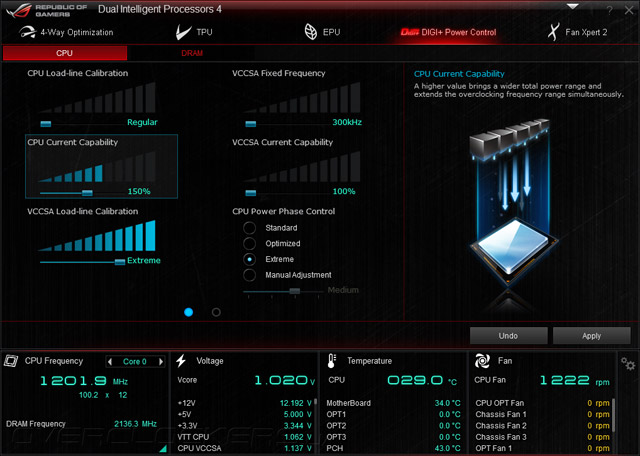Open the Fan Xpert 2 tab
The image size is (640, 456).
[577, 32]
